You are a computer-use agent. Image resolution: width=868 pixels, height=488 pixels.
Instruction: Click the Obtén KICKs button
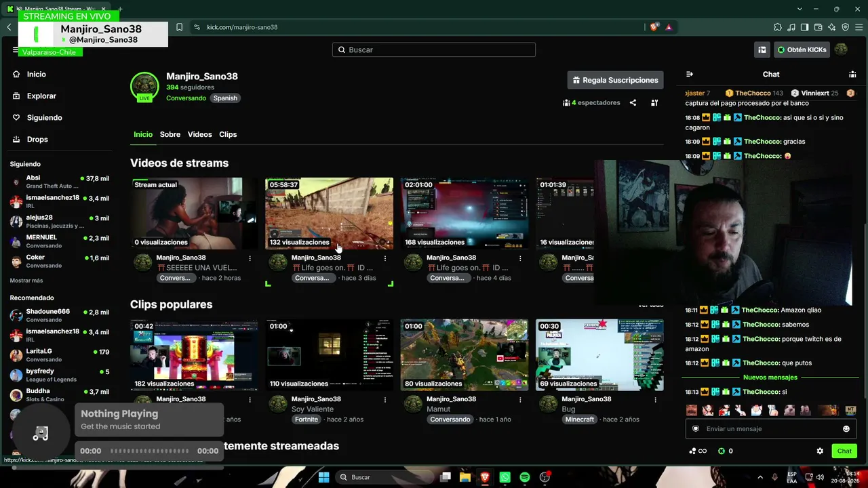pos(802,49)
